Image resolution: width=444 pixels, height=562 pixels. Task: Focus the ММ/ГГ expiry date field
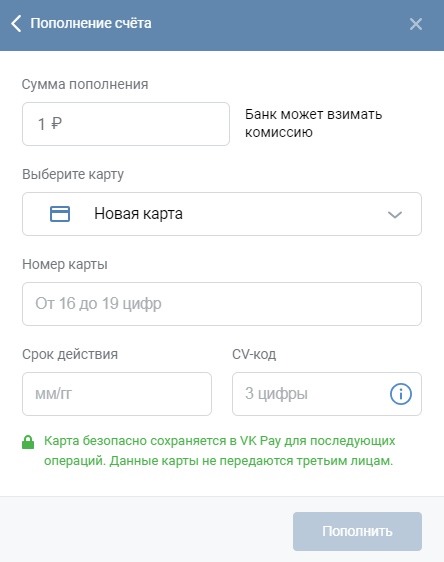point(117,394)
